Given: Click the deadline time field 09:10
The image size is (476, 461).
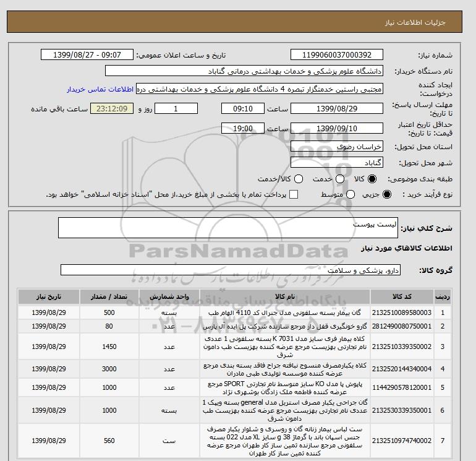Looking at the screenshot, I should [x=243, y=108].
